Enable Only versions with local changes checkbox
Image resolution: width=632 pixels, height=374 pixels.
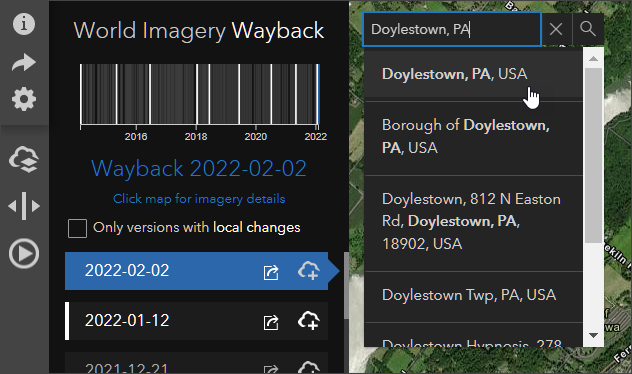click(77, 228)
